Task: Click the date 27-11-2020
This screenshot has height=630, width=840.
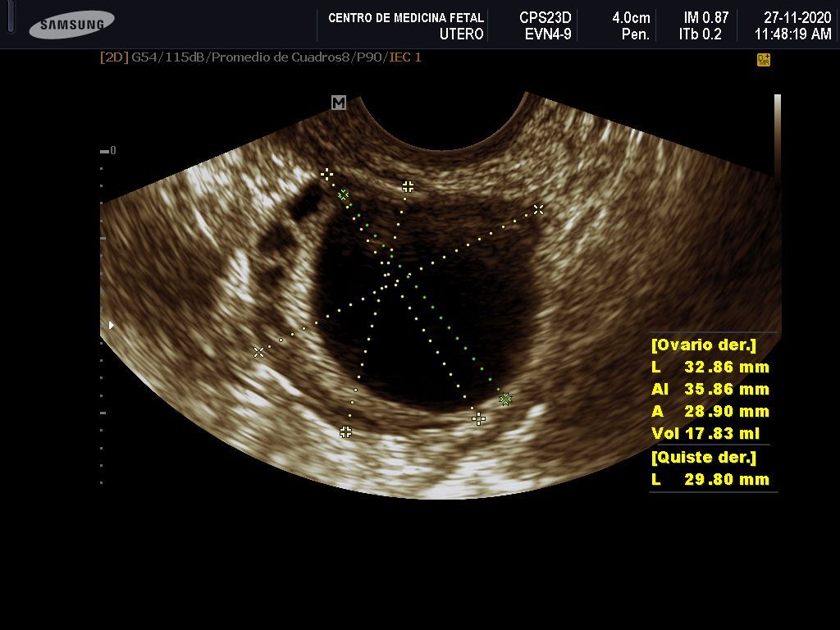Action: point(797,18)
